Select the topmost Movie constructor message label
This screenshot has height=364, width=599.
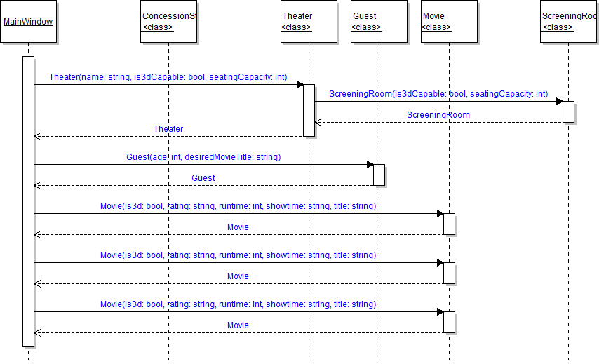(x=238, y=206)
